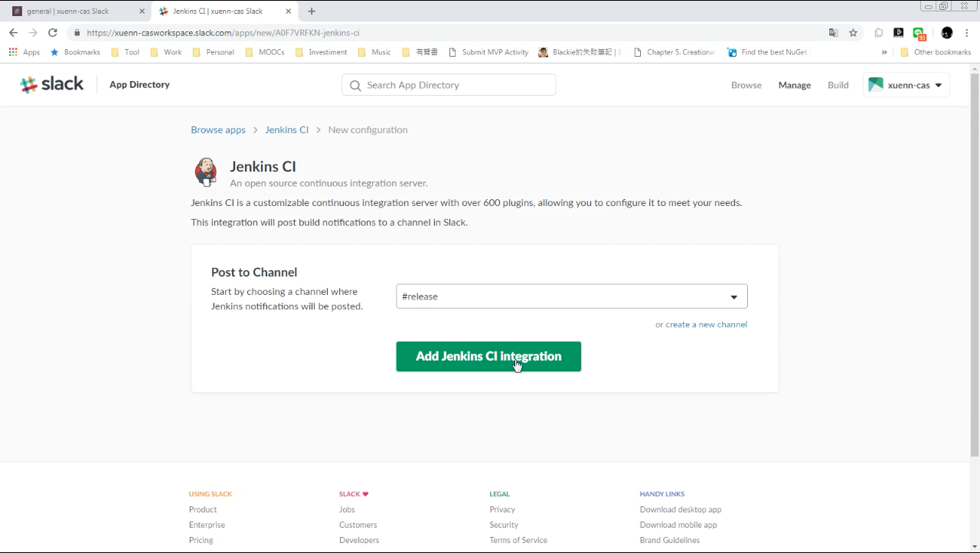The image size is (980, 553).
Task: Click the LINE extension icon
Action: [919, 33]
